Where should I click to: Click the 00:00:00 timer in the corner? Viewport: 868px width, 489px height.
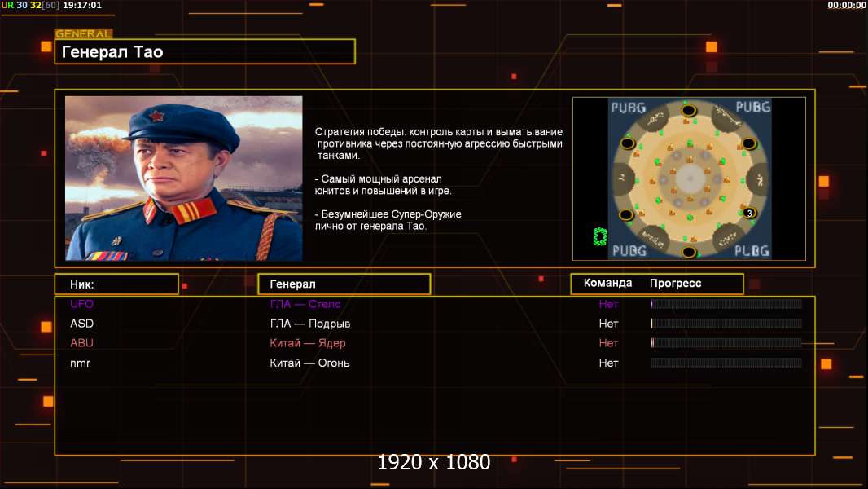(846, 5)
